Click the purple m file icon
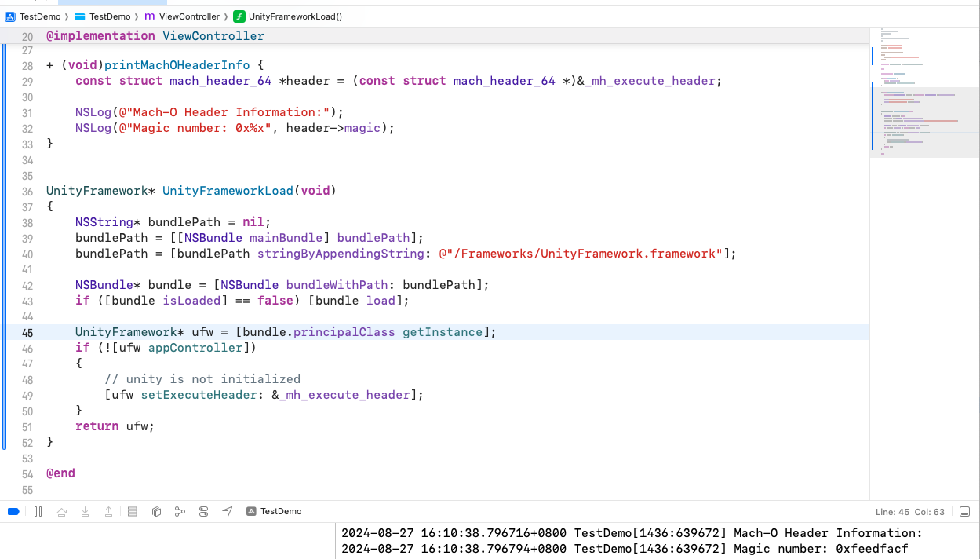The height and width of the screenshot is (559, 980). (x=149, y=16)
